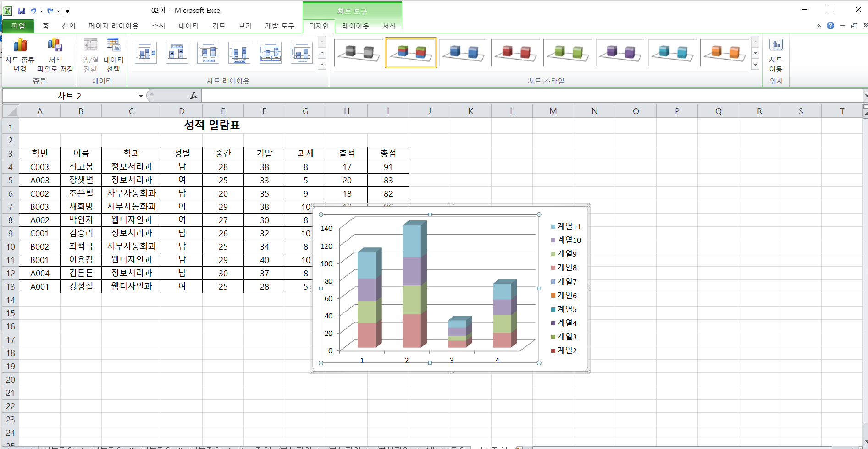This screenshot has height=449, width=868.
Task: Open the 파일 (File) menu
Action: click(x=18, y=26)
